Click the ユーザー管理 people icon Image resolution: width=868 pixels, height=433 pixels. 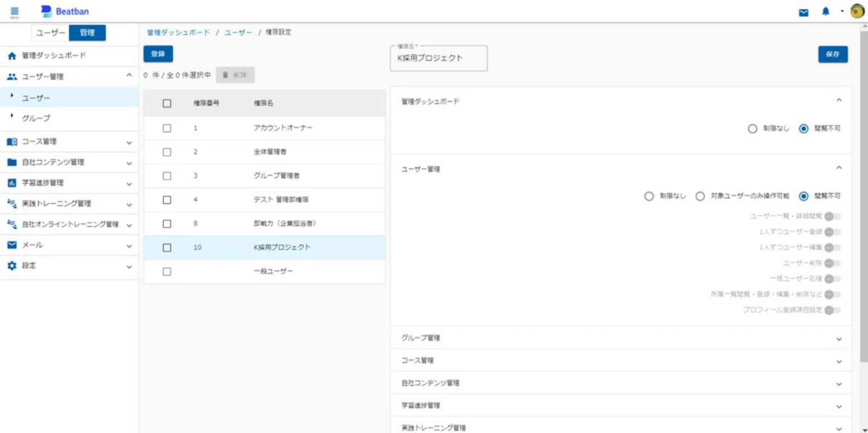(12, 77)
